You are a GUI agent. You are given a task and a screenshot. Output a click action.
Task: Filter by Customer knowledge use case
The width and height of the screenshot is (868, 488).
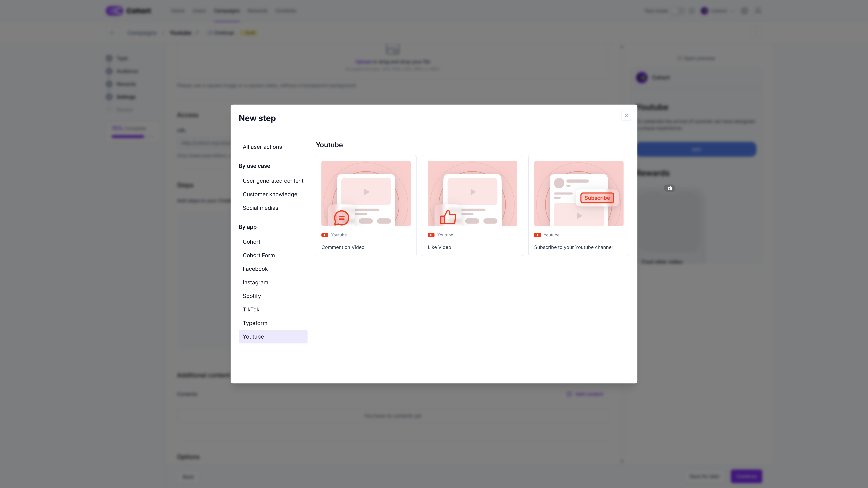270,194
